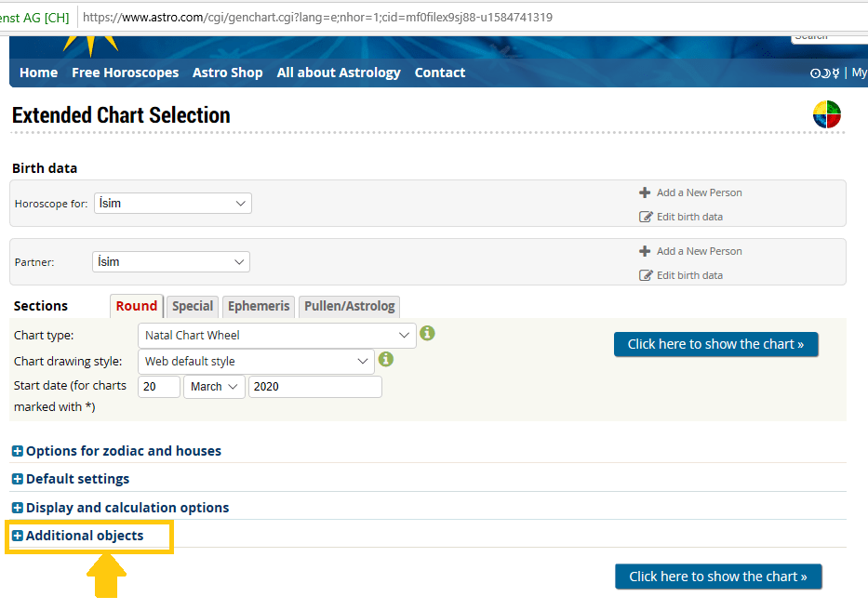
Task: Click the info icon beside Chart type
Action: click(x=427, y=333)
